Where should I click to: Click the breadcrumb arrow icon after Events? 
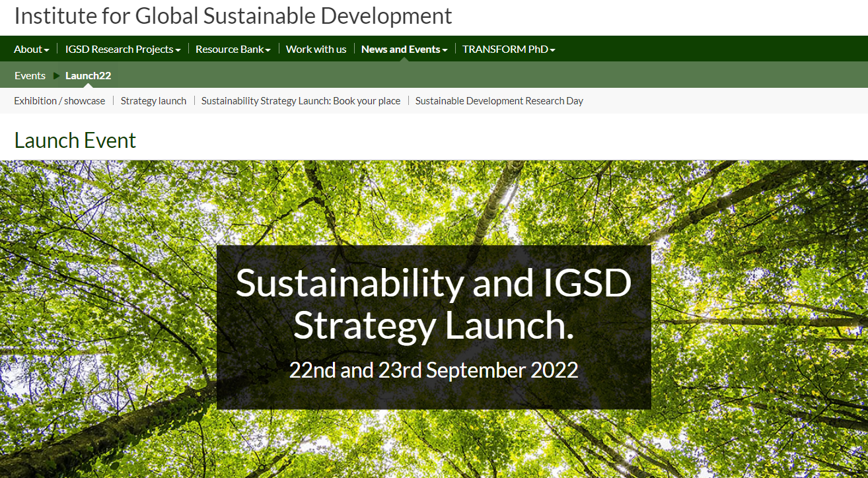click(x=56, y=76)
